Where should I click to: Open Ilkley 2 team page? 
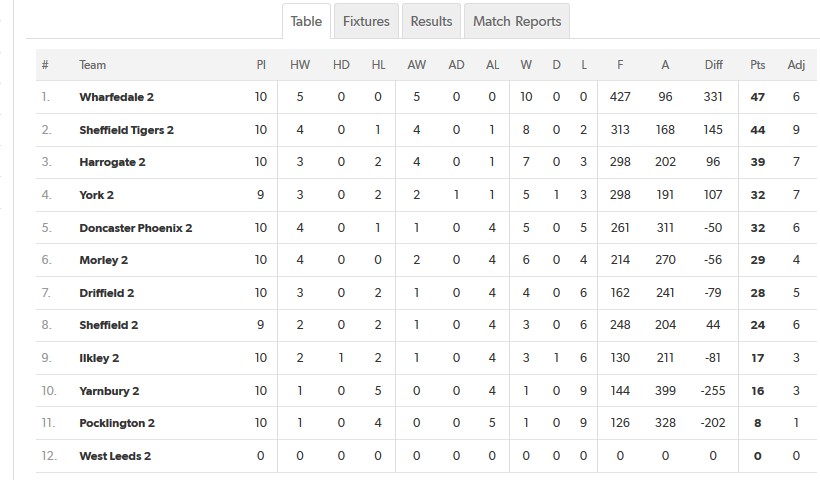[x=100, y=358]
